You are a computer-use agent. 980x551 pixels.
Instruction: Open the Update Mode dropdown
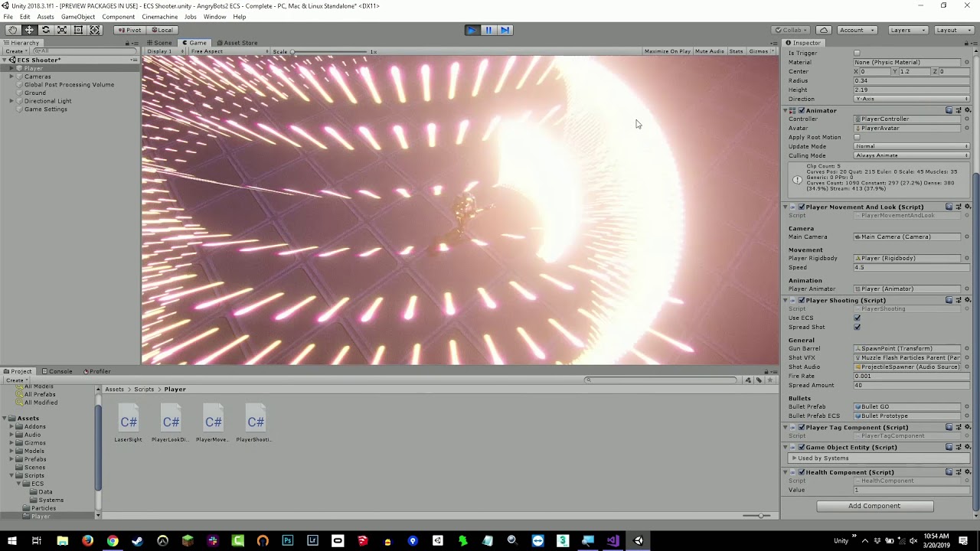912,146
